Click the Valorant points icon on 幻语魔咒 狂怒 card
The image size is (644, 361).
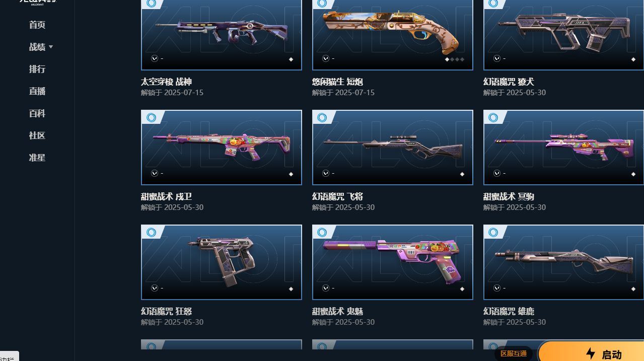[x=155, y=288]
